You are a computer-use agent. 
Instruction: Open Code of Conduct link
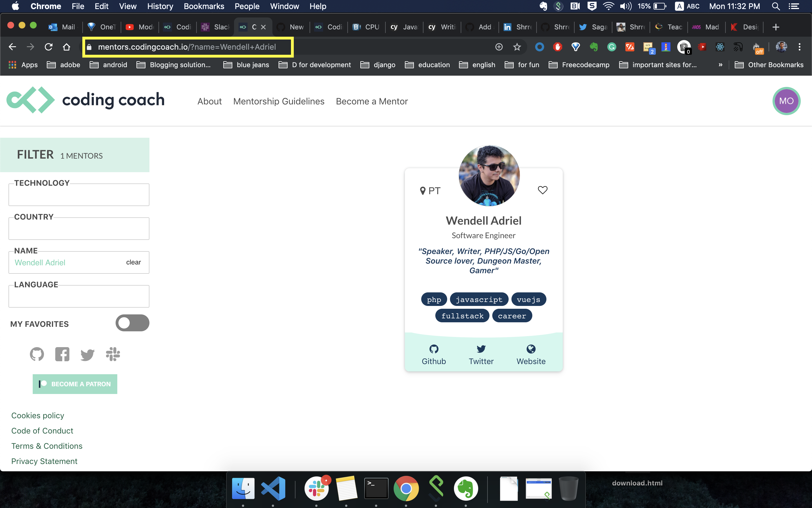click(42, 431)
